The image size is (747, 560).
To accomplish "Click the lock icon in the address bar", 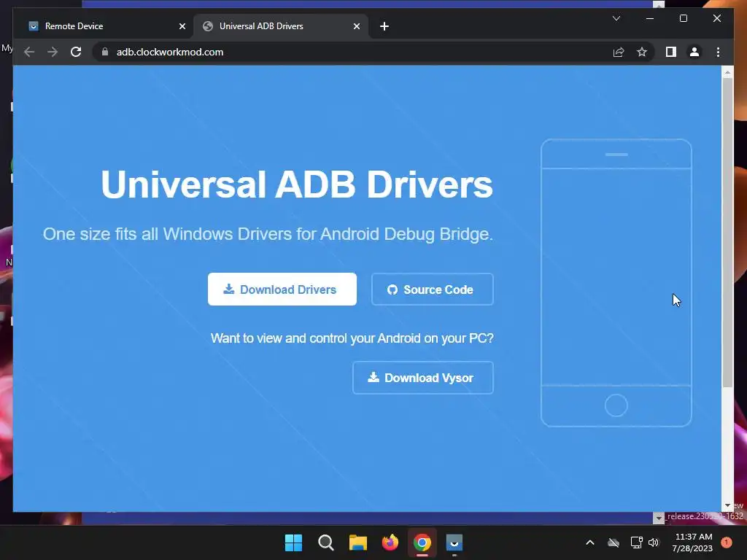I will pyautogui.click(x=105, y=52).
